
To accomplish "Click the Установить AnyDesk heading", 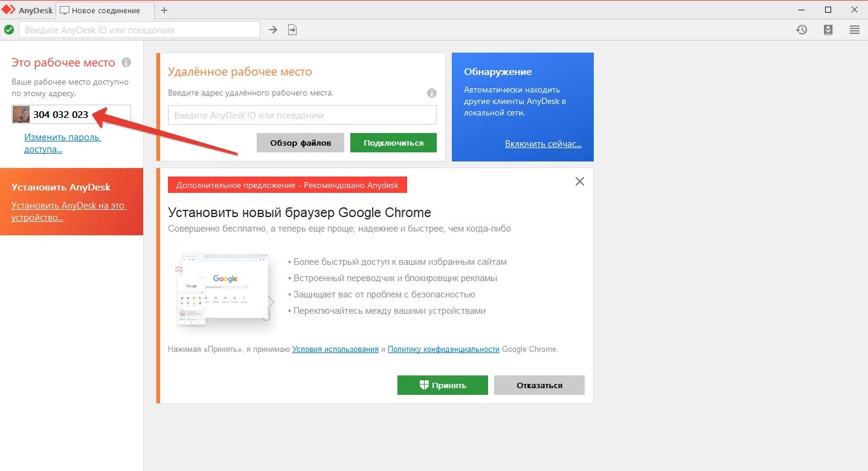I will coord(61,187).
